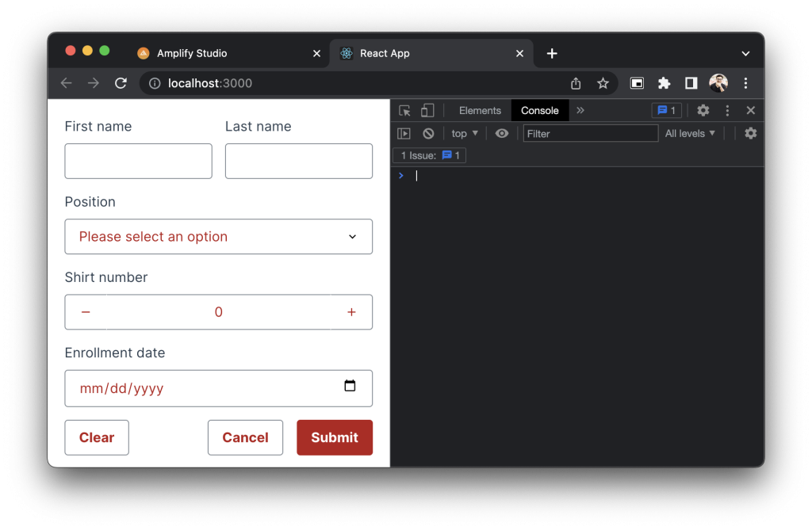
Task: Open the Position select menu
Action: [x=218, y=236]
